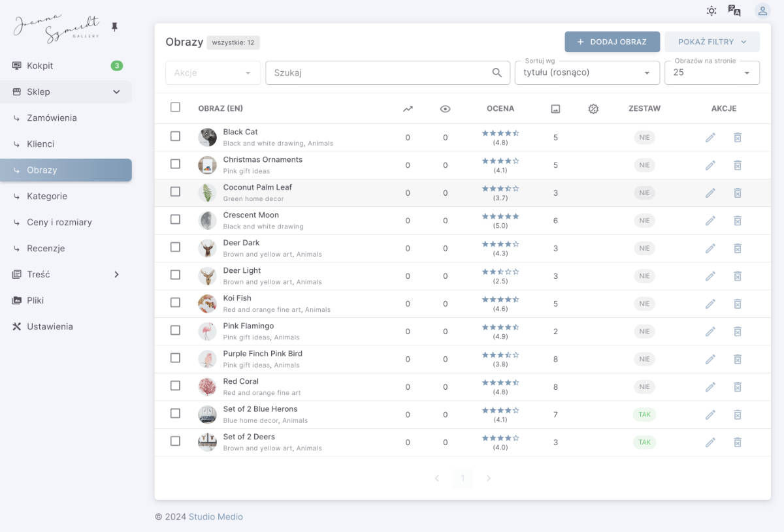Click the Dodaj obraz button

[612, 42]
